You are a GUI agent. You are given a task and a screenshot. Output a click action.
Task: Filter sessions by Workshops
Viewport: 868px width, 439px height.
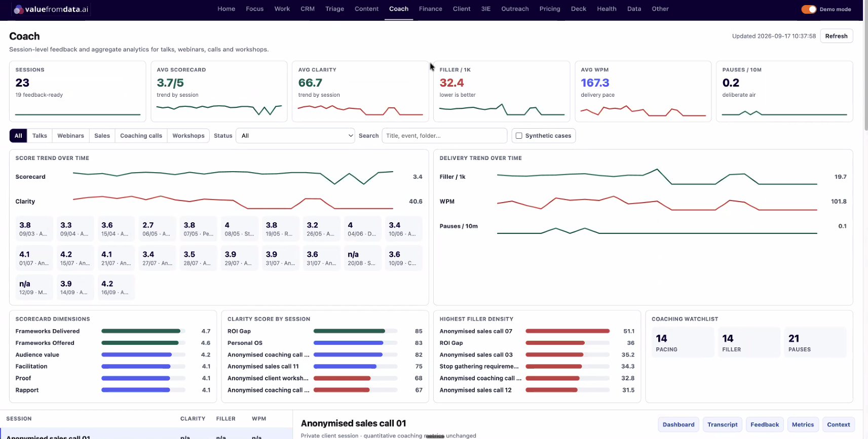(x=188, y=136)
